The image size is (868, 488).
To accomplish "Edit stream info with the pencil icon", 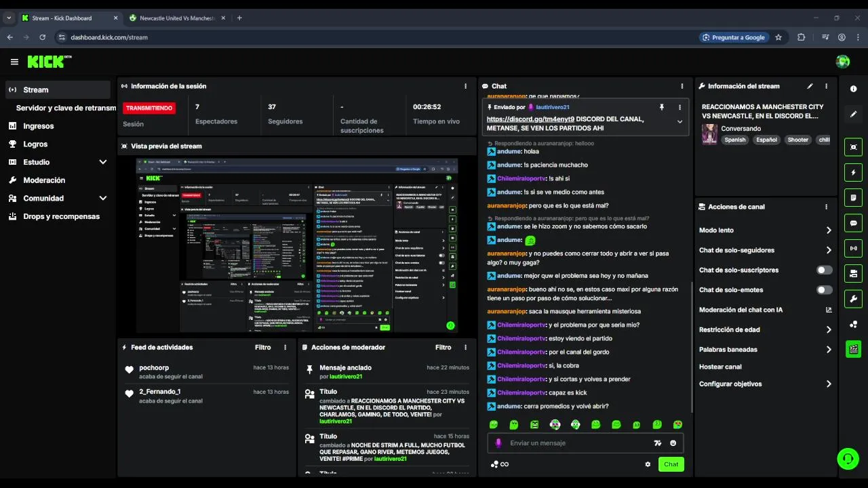I will coord(810,86).
